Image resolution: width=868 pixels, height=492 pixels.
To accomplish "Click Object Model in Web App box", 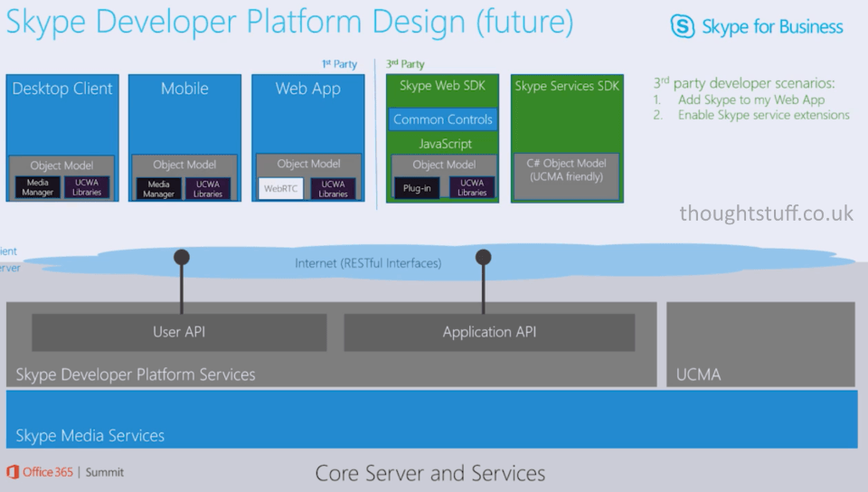I will [x=308, y=164].
